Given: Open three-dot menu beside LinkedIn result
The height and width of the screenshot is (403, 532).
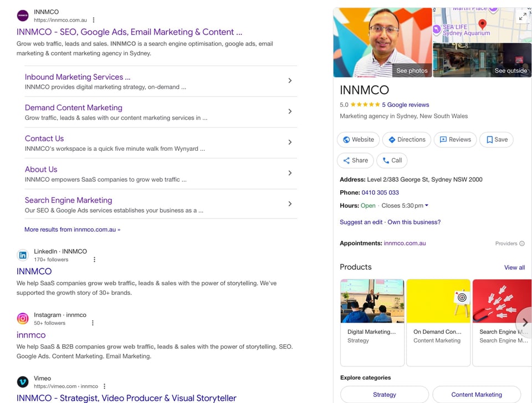Looking at the screenshot, I should click(x=94, y=259).
